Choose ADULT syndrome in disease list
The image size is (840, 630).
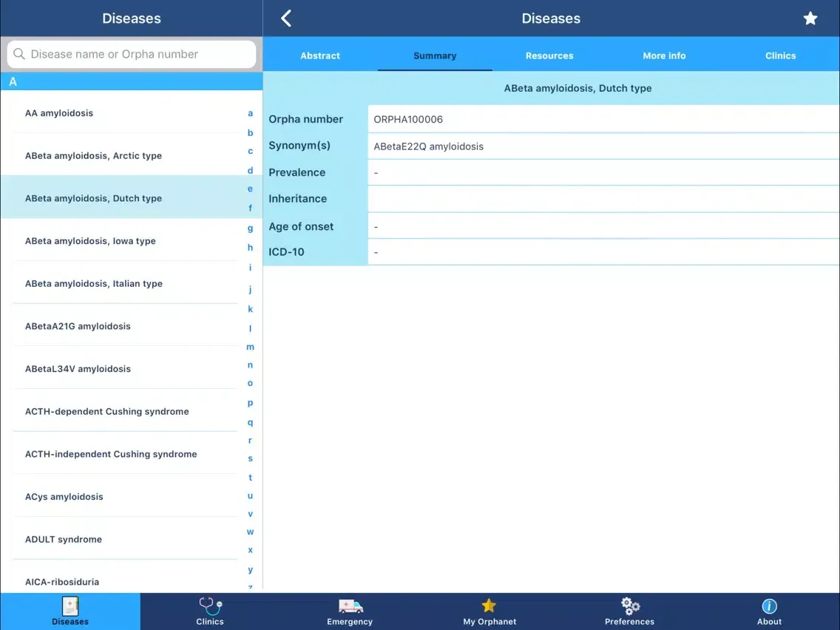pyautogui.click(x=64, y=539)
